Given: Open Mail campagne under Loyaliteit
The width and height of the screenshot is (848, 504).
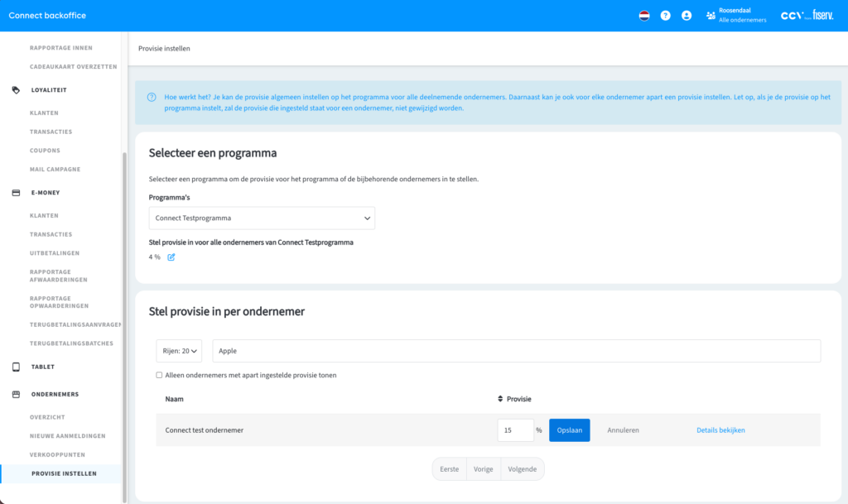Looking at the screenshot, I should point(55,170).
